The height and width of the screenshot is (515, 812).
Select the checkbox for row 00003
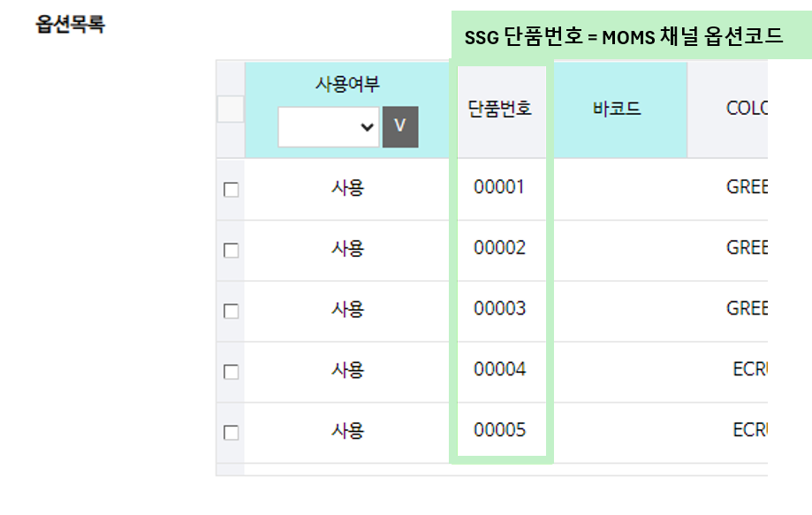point(231,311)
